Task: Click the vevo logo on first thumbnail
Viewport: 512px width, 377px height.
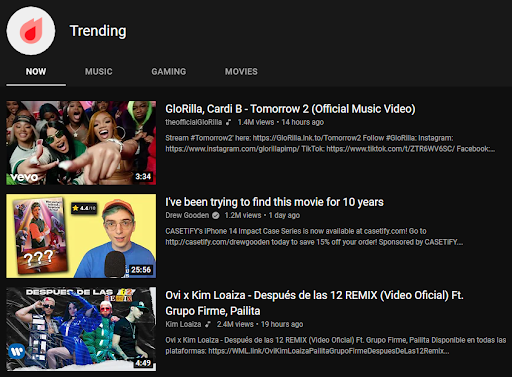Action: pos(24,177)
